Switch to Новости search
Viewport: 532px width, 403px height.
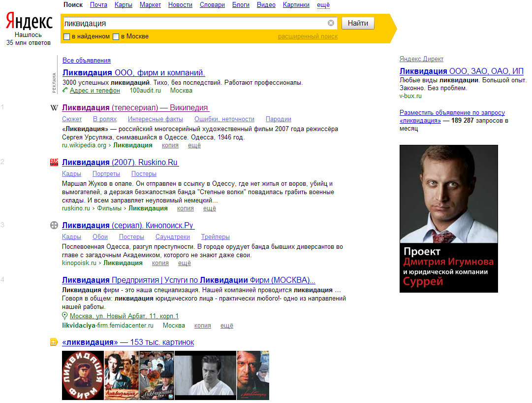180,5
